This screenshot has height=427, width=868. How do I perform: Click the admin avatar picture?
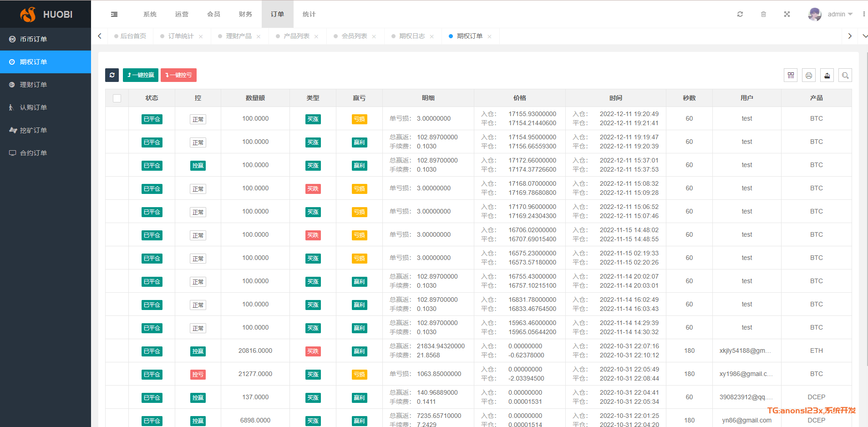tap(815, 14)
